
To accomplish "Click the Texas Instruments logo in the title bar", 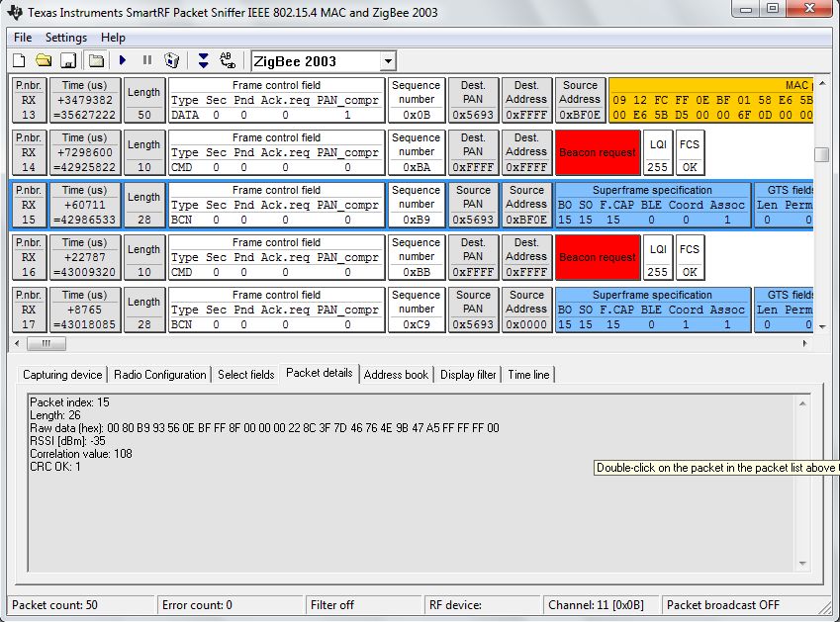I will [15, 12].
